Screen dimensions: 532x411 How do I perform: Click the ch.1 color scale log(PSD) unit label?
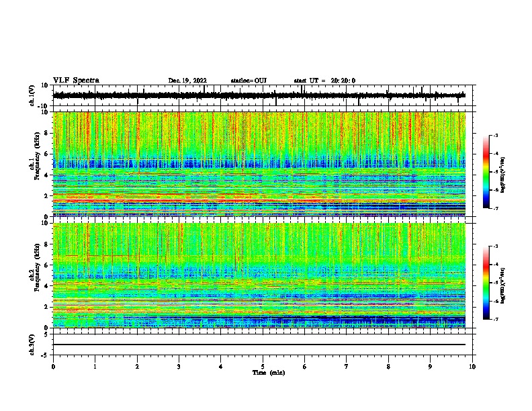pos(502,175)
